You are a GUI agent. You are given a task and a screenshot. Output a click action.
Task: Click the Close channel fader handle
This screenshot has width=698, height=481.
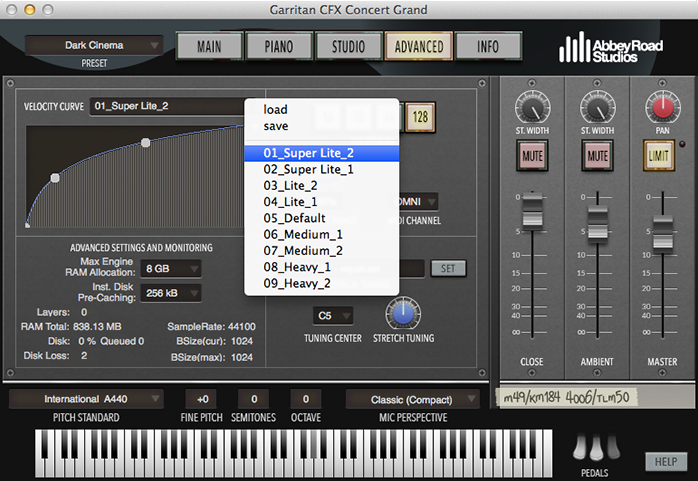532,210
